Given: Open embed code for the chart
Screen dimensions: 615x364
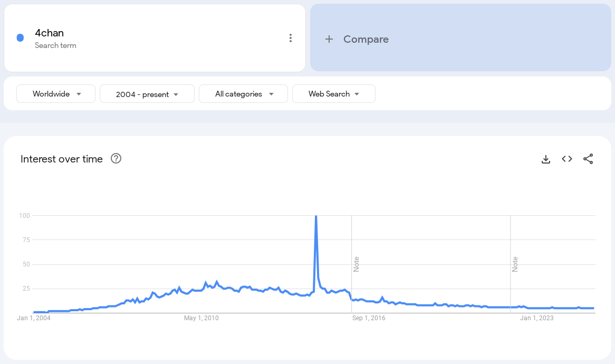Looking at the screenshot, I should coord(567,159).
